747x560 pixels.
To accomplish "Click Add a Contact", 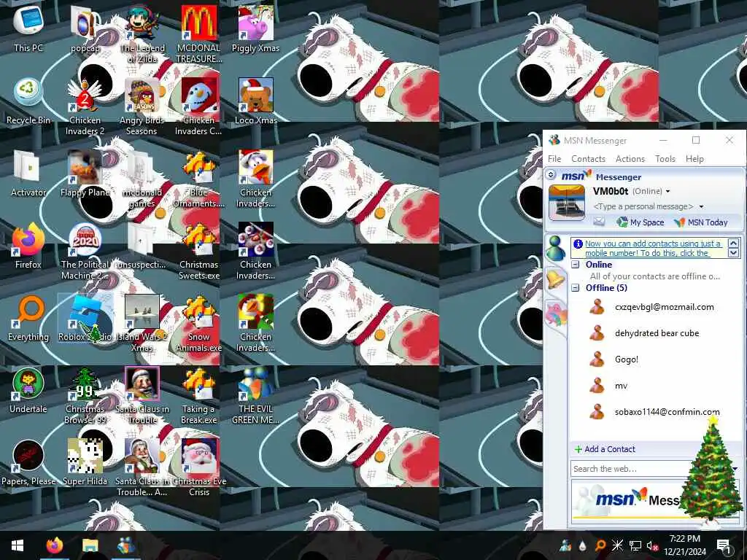I will [605, 449].
